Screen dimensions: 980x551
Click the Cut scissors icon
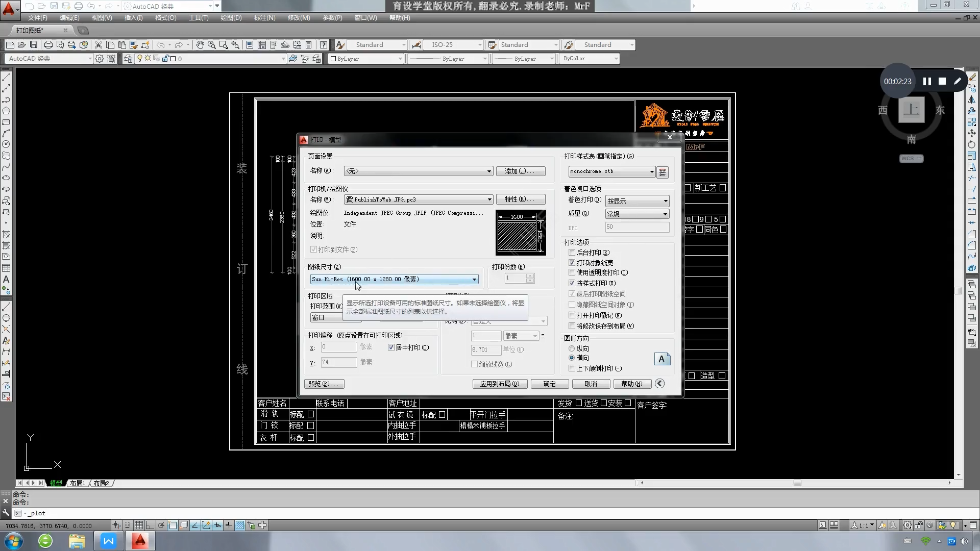click(x=98, y=45)
